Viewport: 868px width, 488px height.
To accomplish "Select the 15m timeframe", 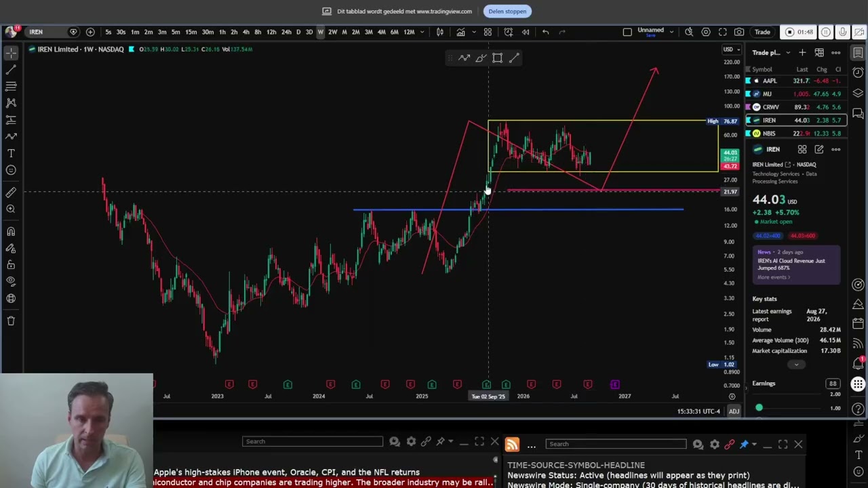I will coord(191,32).
